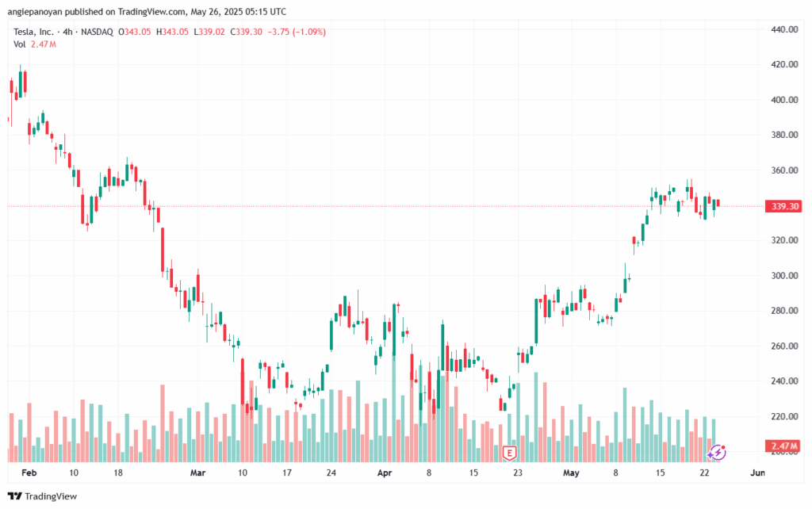812x509 pixels.
Task: Click the 4h interval text in legend
Action: (x=68, y=32)
